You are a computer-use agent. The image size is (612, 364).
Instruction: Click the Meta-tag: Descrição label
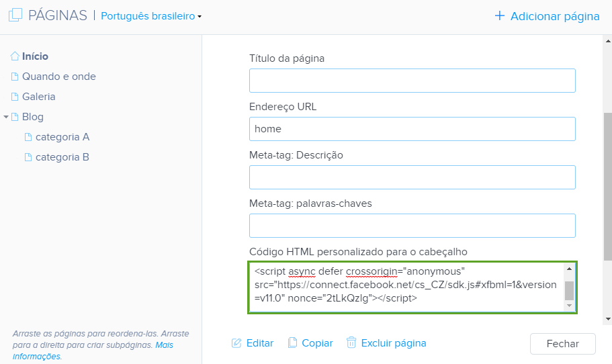(x=296, y=155)
